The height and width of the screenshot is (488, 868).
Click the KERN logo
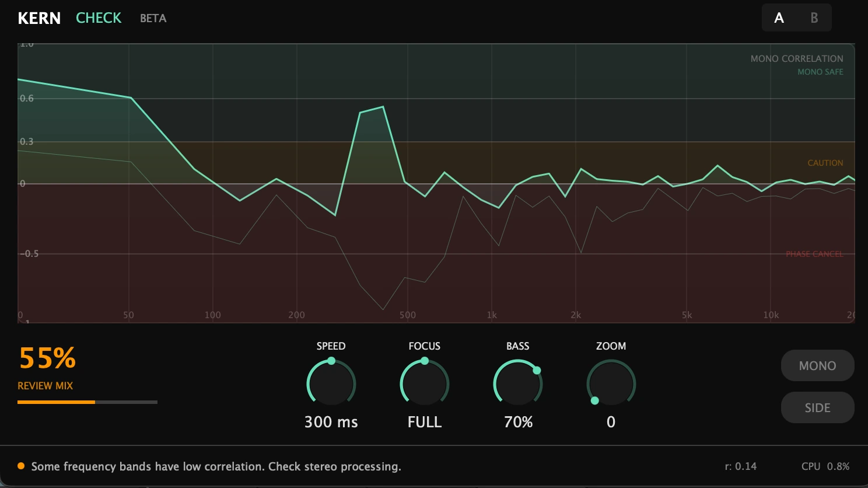pos(38,18)
